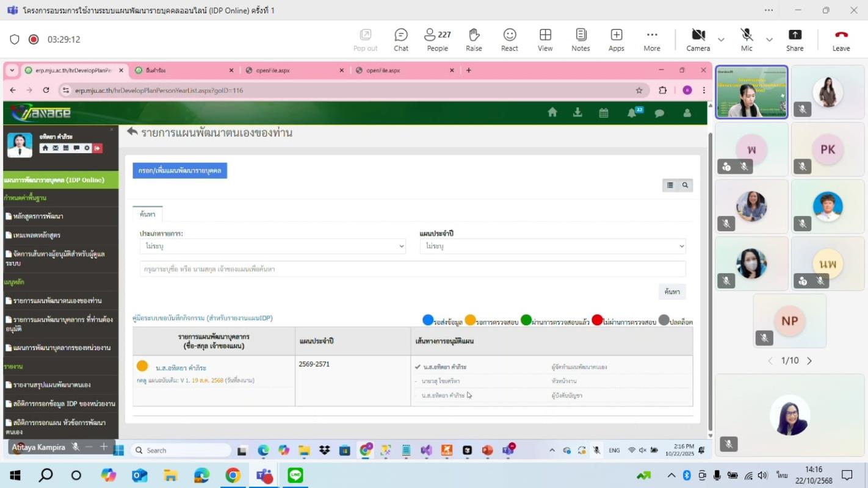This screenshot has width=868, height=488.
Task: Expand the Camera options arrow
Action: (x=721, y=40)
